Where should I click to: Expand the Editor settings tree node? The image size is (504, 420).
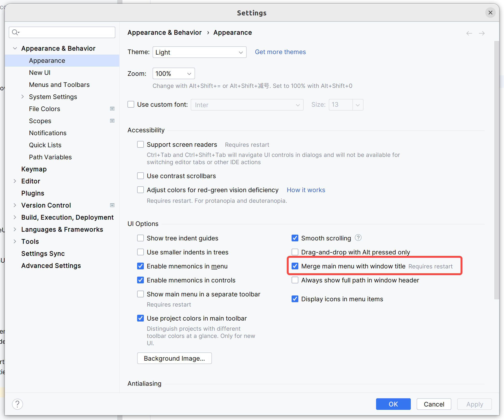pyautogui.click(x=15, y=181)
